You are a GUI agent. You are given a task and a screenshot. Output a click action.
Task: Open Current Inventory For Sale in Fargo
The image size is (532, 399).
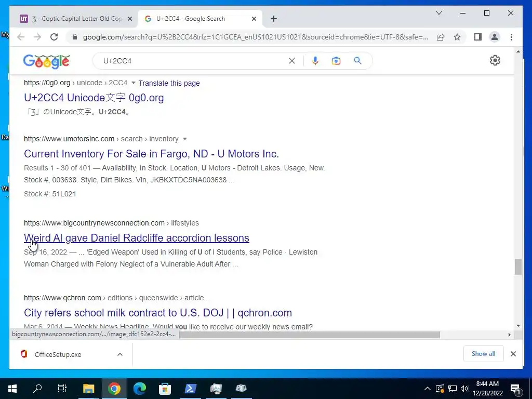pyautogui.click(x=151, y=154)
